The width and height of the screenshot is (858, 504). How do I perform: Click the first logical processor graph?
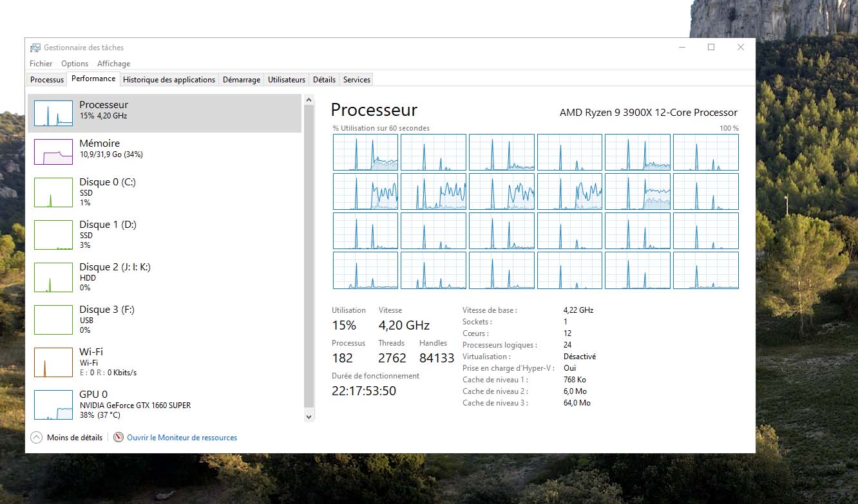tap(365, 152)
